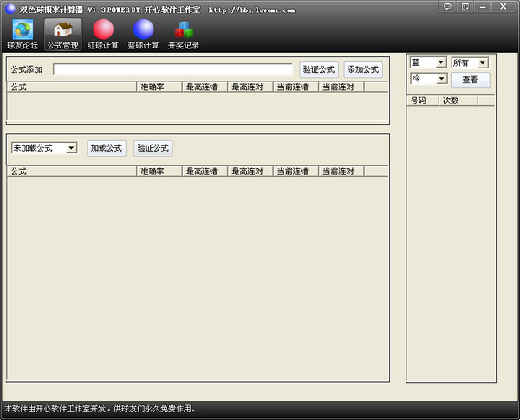The image size is (520, 420).
Task: Click the 加载公式 button
Action: pos(107,148)
